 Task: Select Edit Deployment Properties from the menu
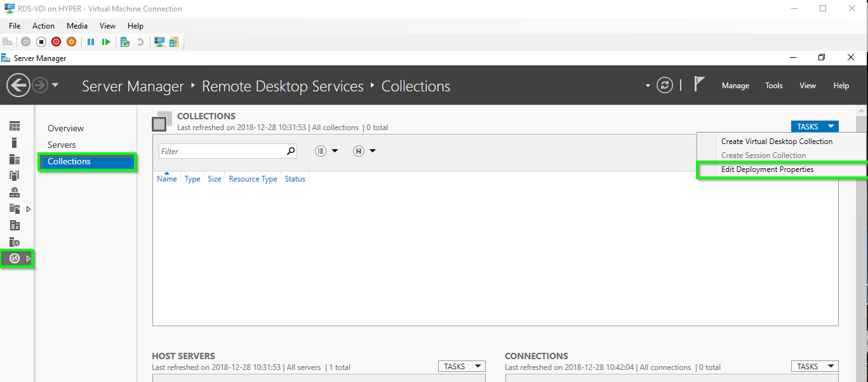point(767,169)
